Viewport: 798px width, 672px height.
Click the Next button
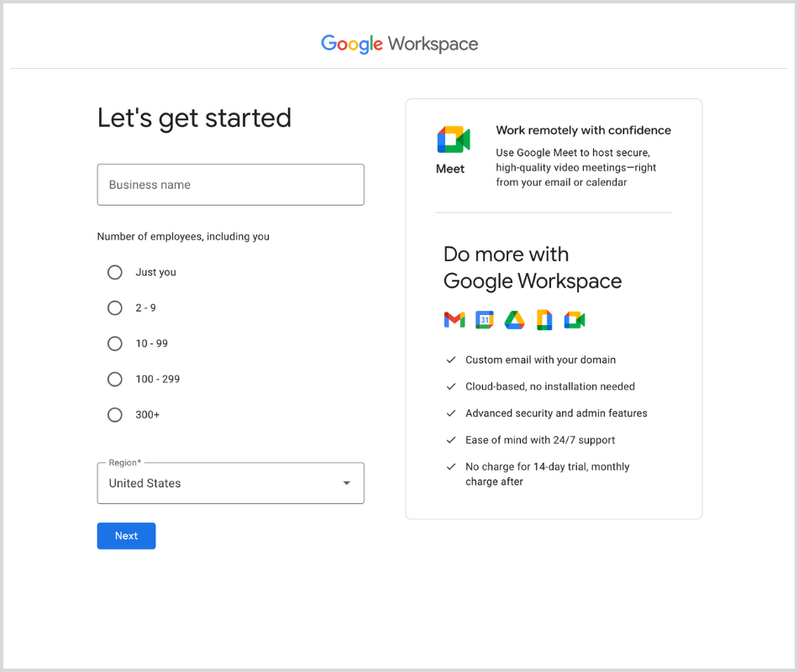tap(126, 536)
